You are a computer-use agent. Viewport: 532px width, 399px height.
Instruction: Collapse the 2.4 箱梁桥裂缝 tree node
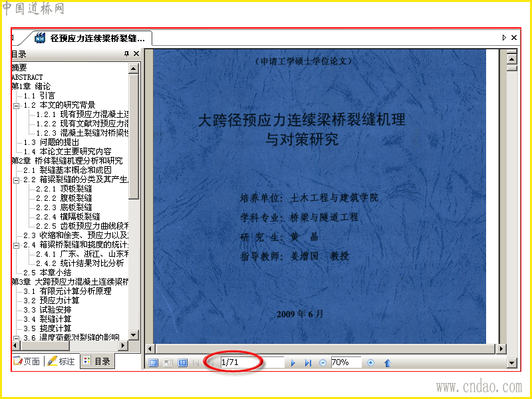click(16, 245)
